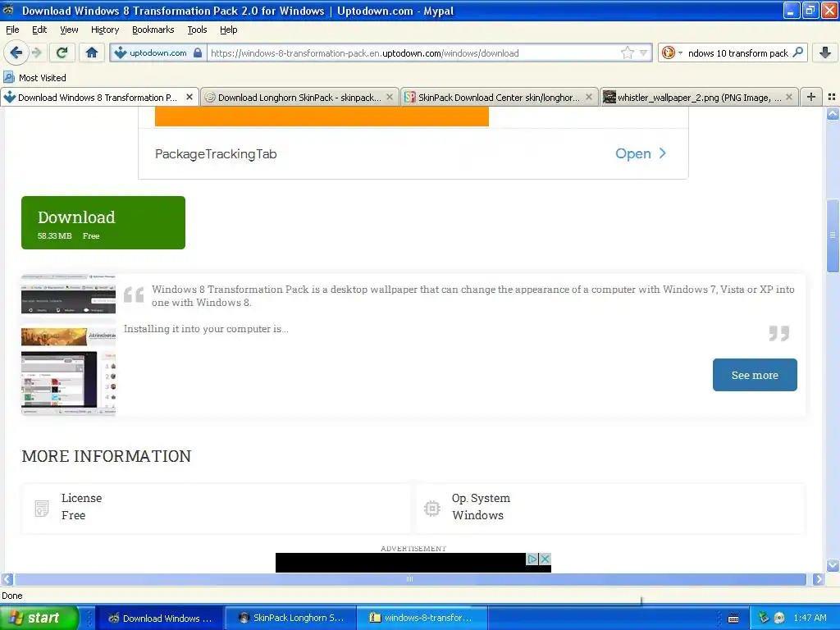Image resolution: width=840 pixels, height=630 pixels.
Task: Open the Bookmarks menu
Action: tap(153, 30)
